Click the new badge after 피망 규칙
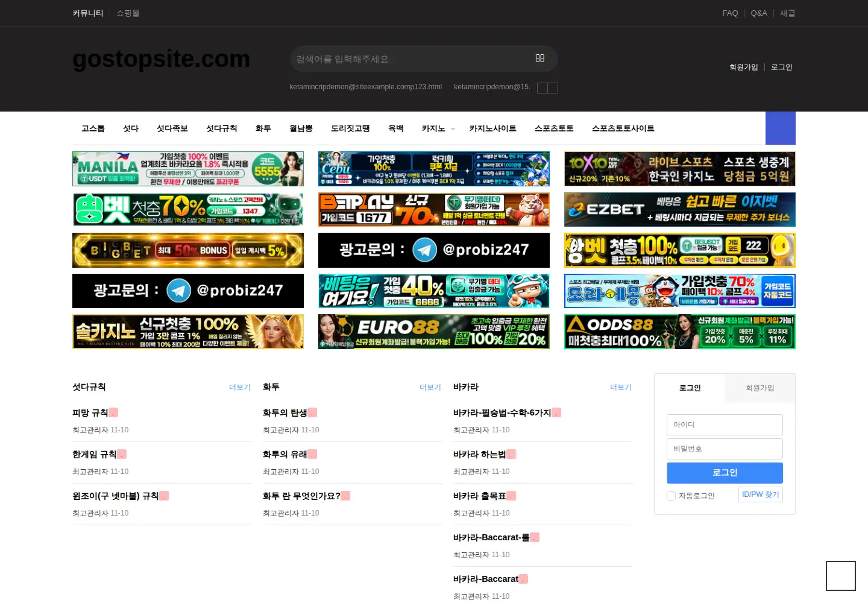 tap(113, 412)
